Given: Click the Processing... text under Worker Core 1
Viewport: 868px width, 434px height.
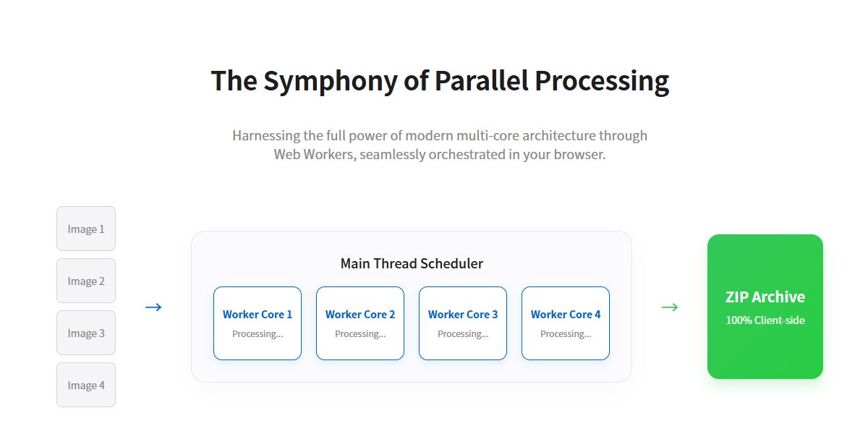Looking at the screenshot, I should click(258, 334).
